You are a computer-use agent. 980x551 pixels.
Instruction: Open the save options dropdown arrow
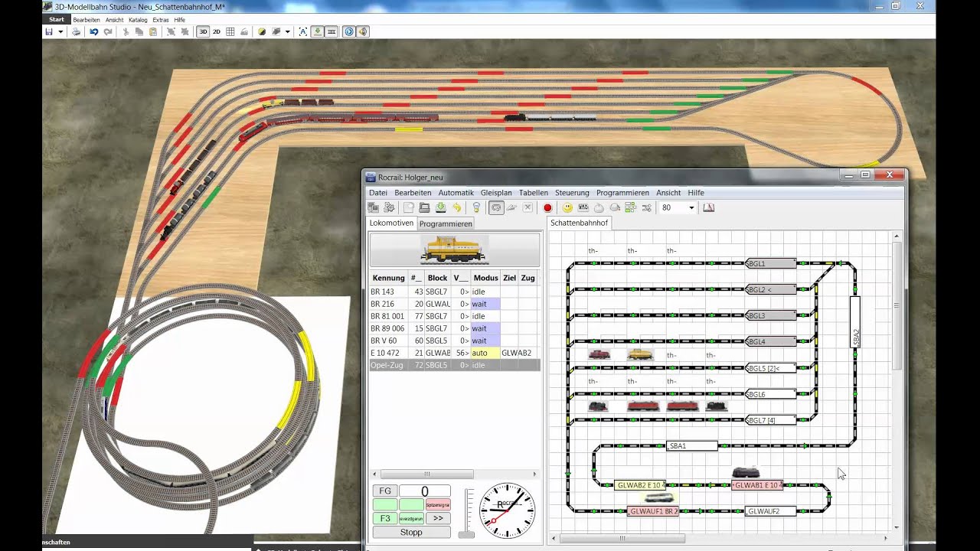tap(60, 32)
